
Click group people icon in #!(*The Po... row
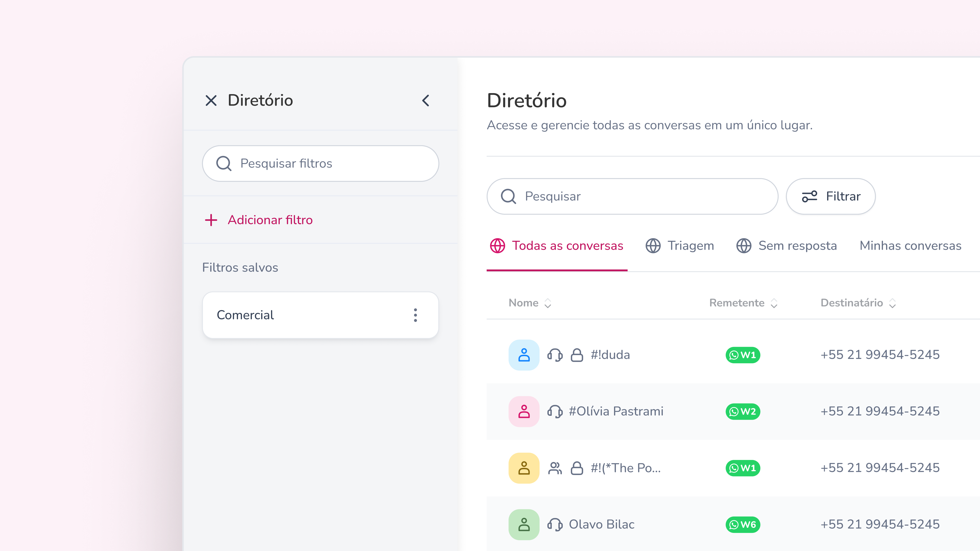coord(555,468)
